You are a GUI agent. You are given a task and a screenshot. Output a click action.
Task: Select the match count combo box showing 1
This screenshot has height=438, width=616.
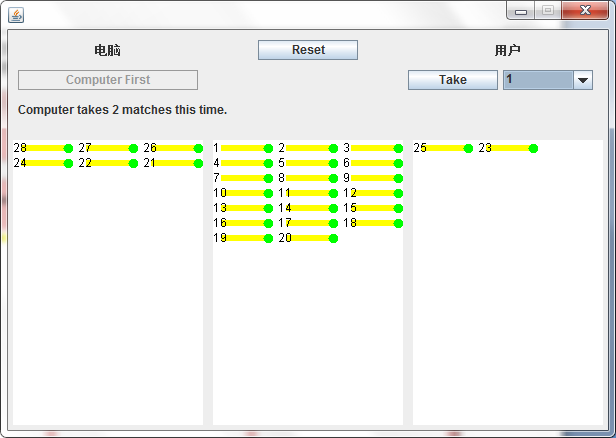548,80
